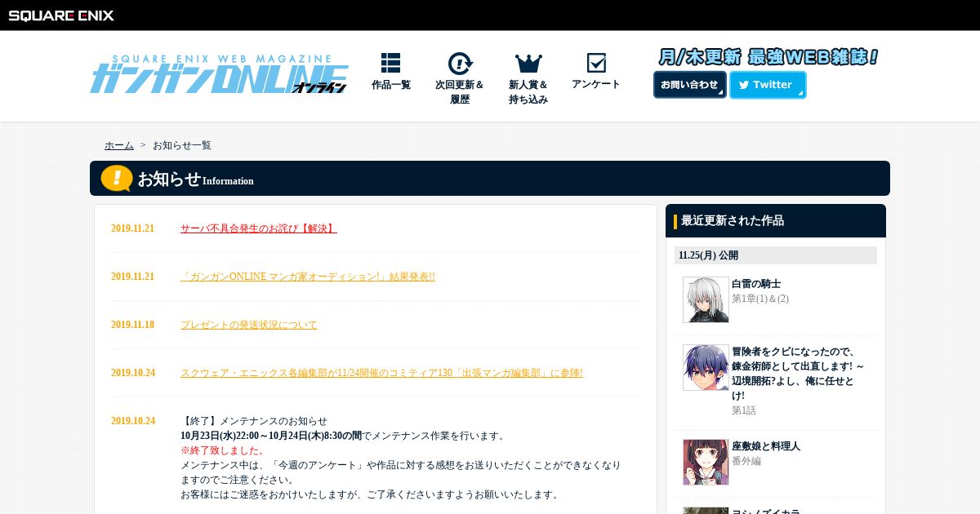
Task: Click お知らせ一覧 breadcrumb text
Action: point(182,145)
